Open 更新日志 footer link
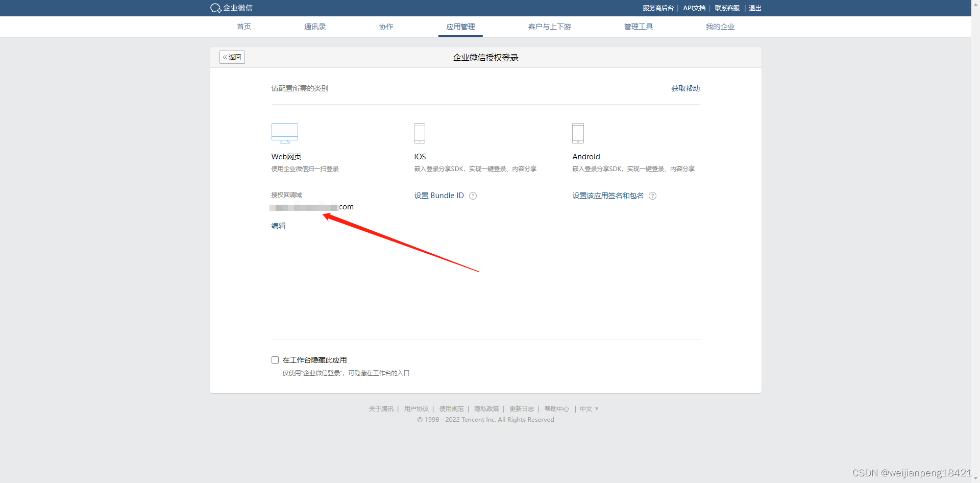This screenshot has width=980, height=483. coord(522,409)
